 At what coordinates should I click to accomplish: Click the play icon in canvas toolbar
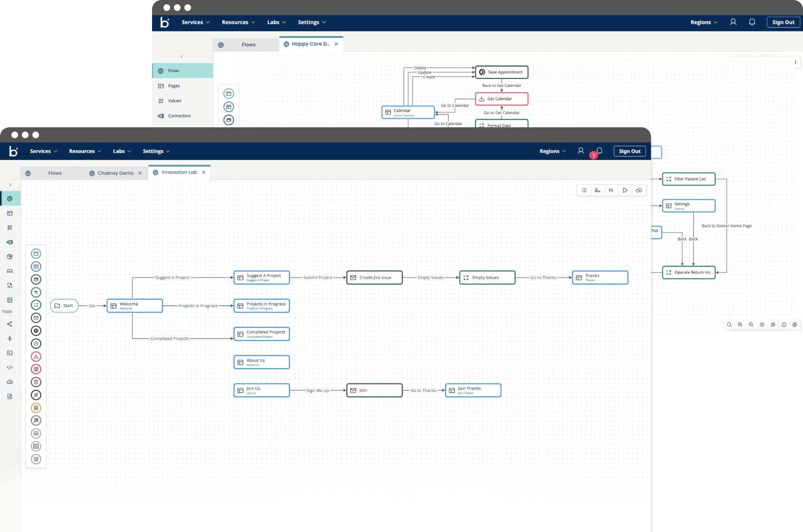625,190
